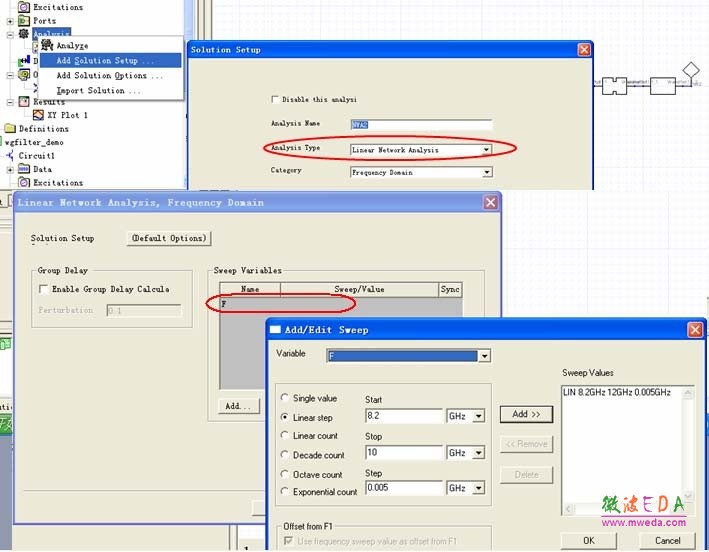Click the Name column header
Image resolution: width=709 pixels, height=552 pixels.
click(x=250, y=289)
